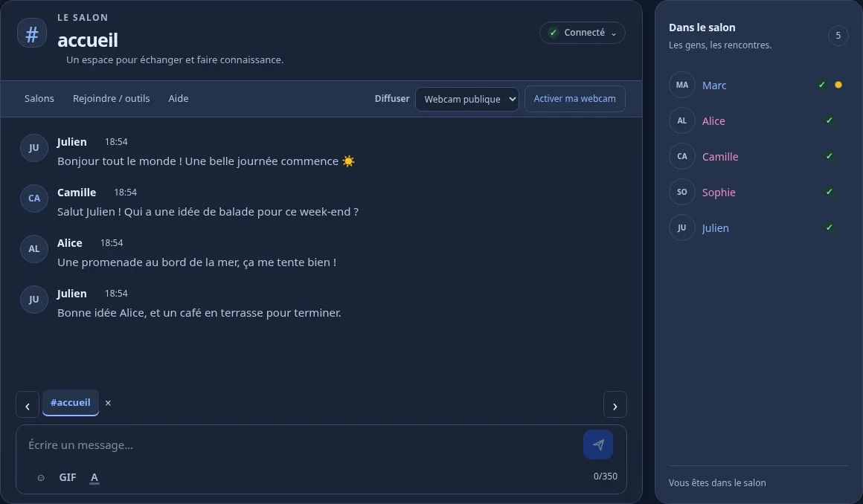Open Sophie's profile from member list
The image size is (863, 504).
tap(718, 192)
